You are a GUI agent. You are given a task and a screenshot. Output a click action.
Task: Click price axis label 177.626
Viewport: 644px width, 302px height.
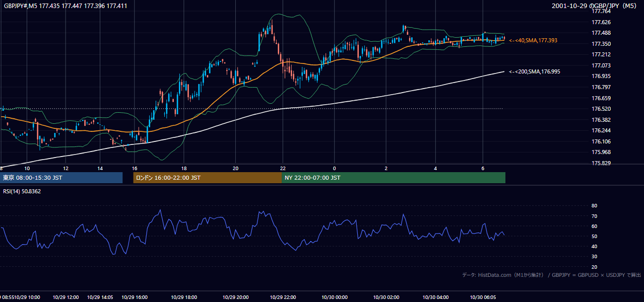601,22
